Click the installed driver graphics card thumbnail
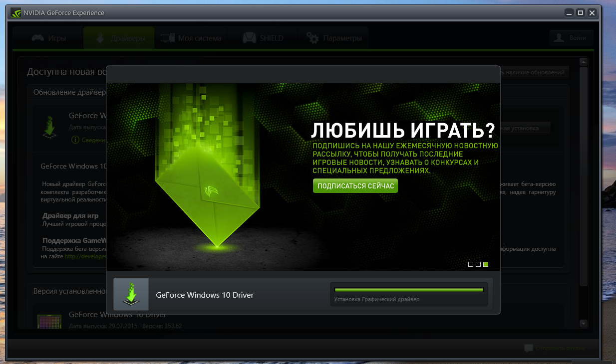 point(50,322)
